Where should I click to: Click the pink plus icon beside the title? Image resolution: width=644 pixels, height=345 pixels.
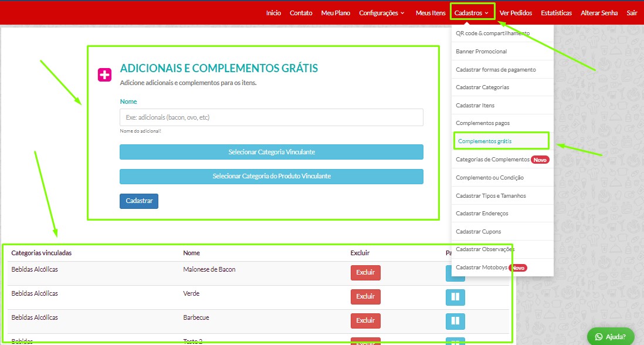tap(104, 75)
